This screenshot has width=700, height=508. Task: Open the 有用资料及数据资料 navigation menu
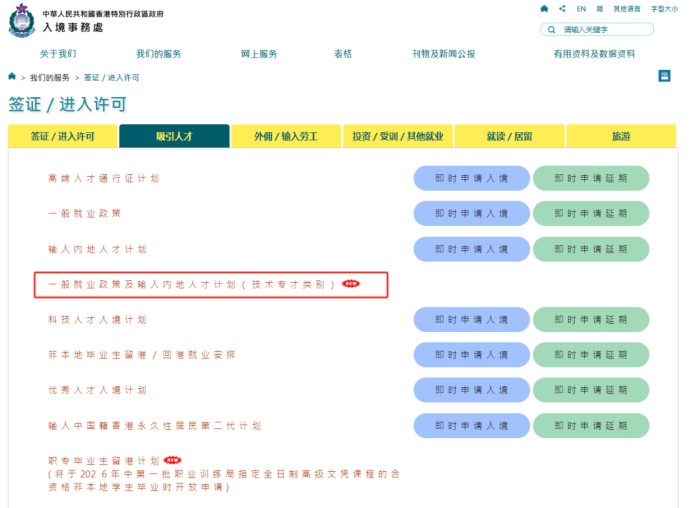click(x=594, y=54)
